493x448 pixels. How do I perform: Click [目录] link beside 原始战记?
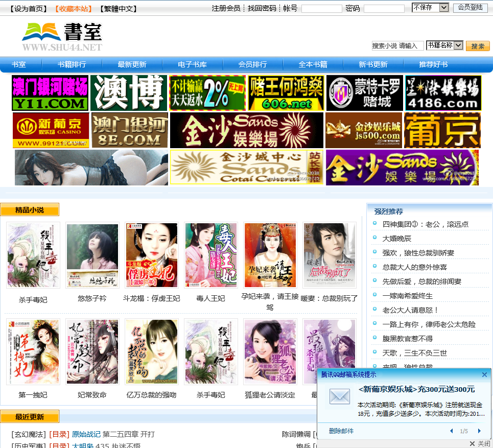pyautogui.click(x=59, y=434)
